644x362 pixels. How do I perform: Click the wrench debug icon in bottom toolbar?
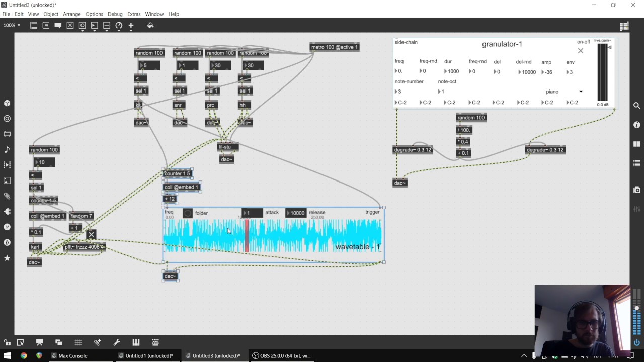[x=117, y=342]
